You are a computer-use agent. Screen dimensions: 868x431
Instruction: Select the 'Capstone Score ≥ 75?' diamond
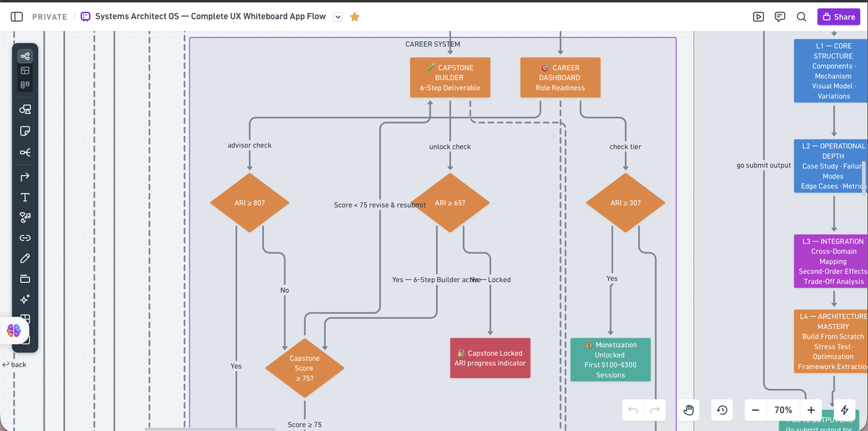tap(305, 368)
